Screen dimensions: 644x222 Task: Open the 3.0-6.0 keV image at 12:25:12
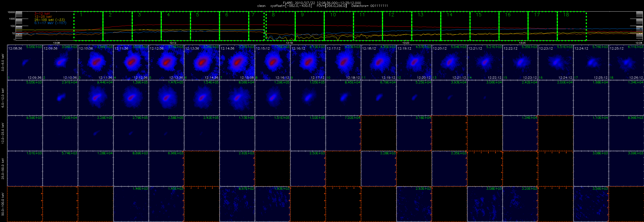coord(627,62)
